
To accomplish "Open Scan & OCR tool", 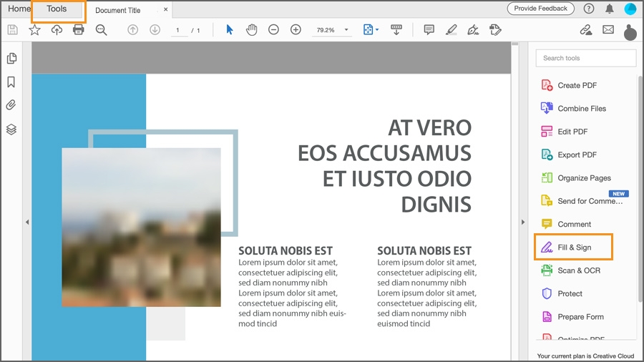I will point(570,270).
